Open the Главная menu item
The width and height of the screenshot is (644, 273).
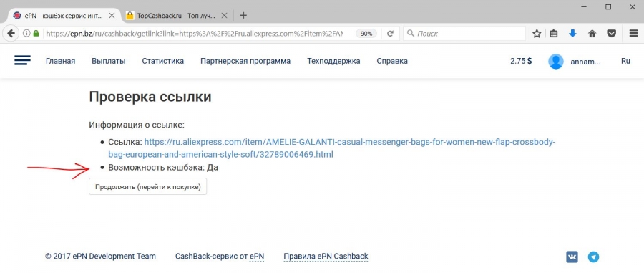point(60,61)
